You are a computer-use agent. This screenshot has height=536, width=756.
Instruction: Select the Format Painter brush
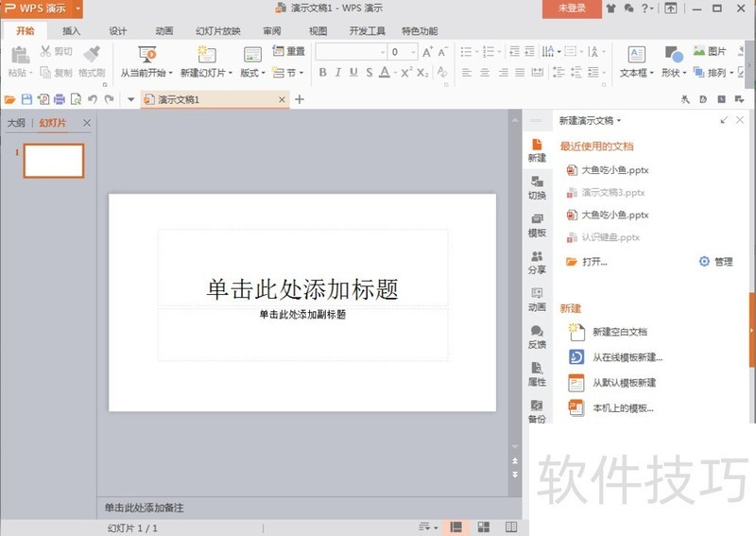click(x=92, y=54)
